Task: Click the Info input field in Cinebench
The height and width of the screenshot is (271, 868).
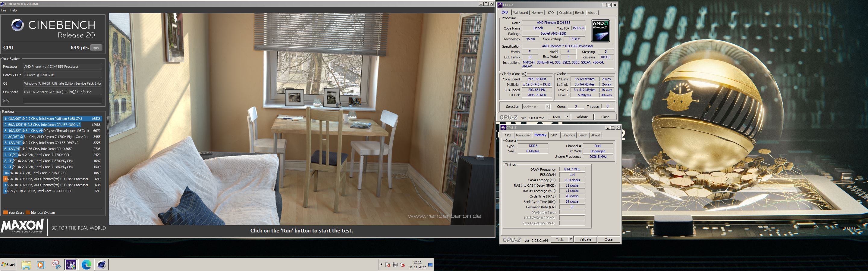Action: [x=62, y=100]
